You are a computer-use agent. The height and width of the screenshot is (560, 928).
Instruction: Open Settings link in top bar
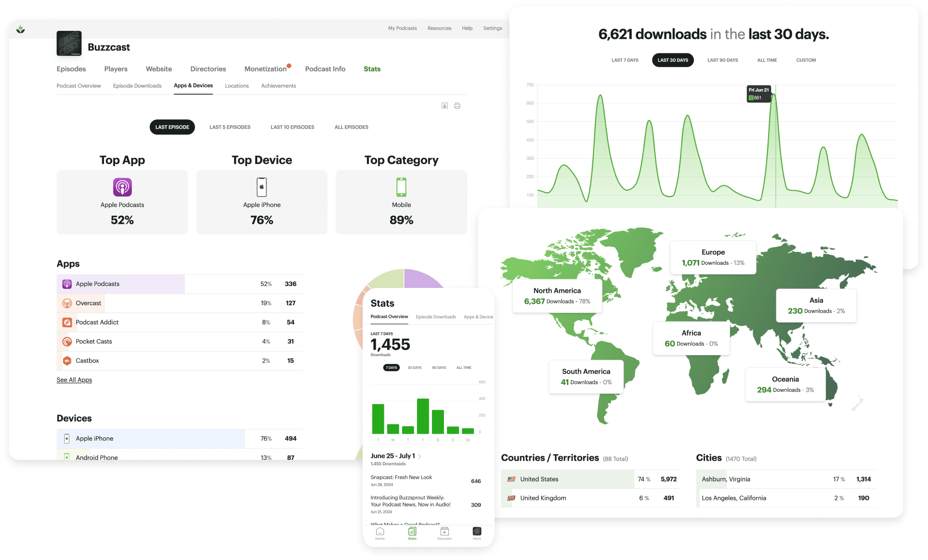[x=493, y=28]
